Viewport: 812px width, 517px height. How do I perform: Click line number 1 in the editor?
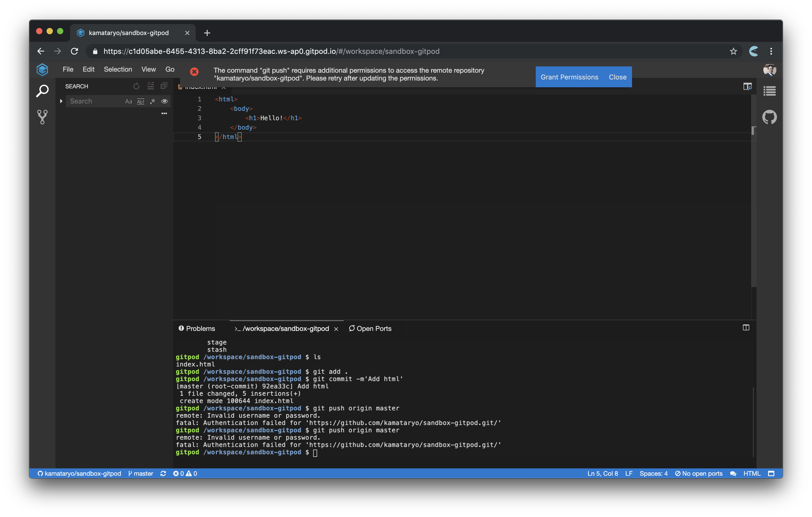click(199, 99)
